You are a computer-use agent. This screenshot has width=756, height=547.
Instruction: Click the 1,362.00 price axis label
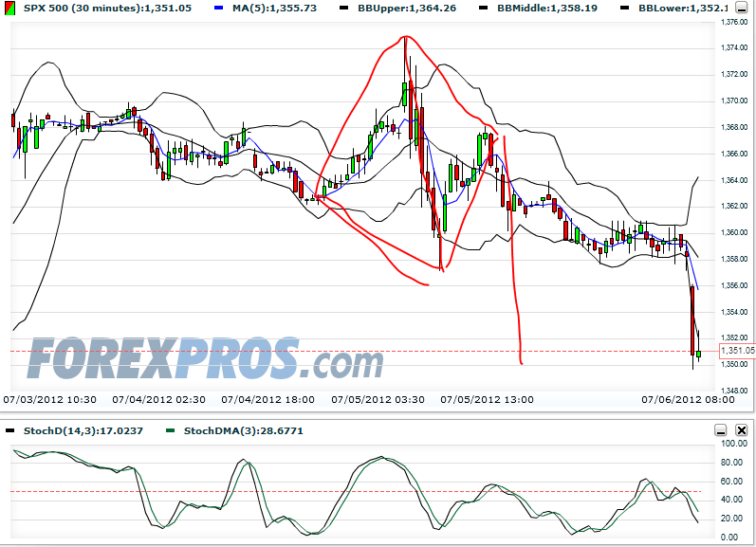[x=734, y=206]
